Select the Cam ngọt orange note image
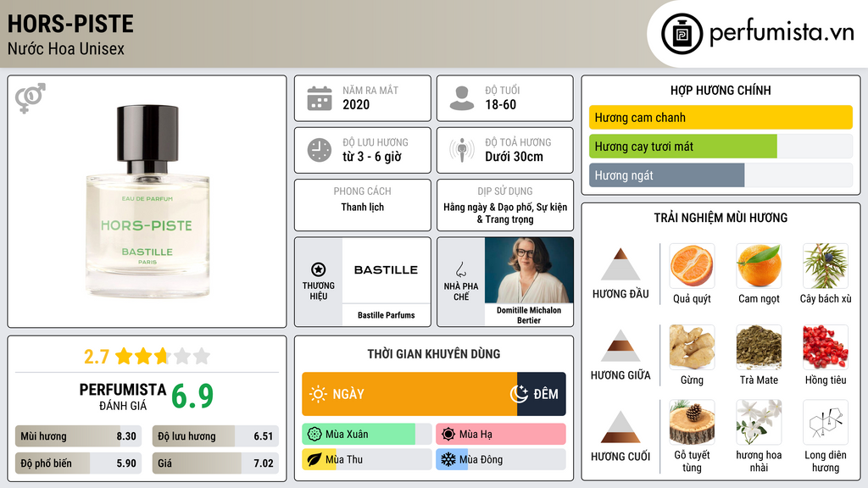Viewport: 868px width, 488px height. tap(759, 265)
